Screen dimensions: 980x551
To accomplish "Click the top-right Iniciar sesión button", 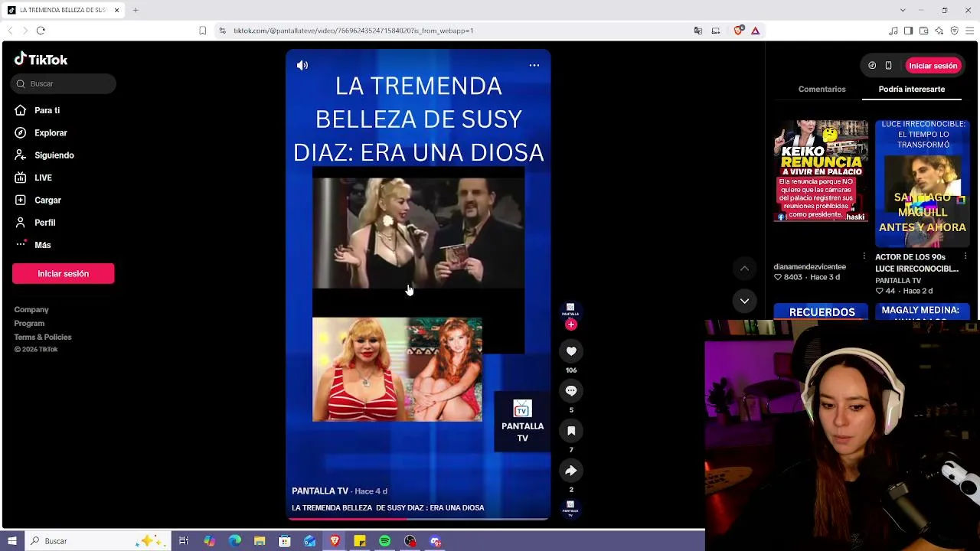I will [x=933, y=66].
